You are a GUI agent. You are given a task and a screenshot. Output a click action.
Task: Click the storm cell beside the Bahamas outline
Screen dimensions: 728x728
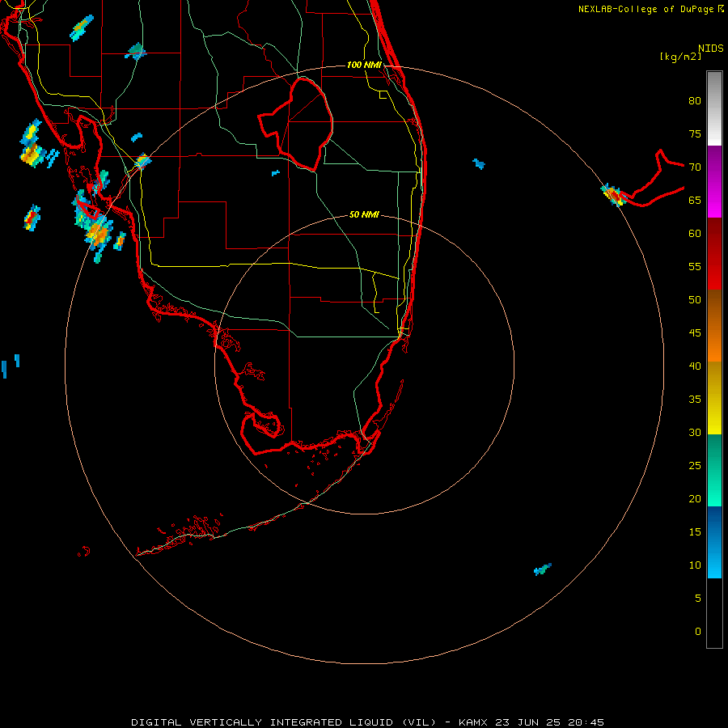point(613,195)
